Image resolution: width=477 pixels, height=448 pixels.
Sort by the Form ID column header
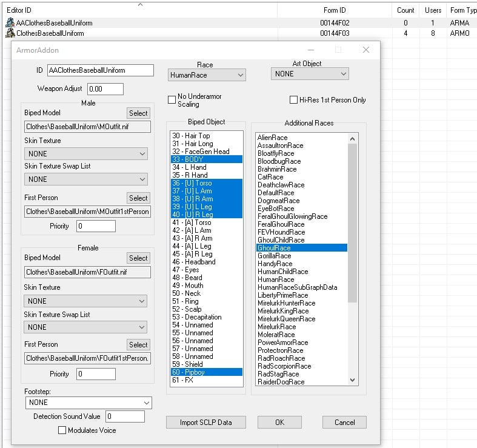[335, 10]
